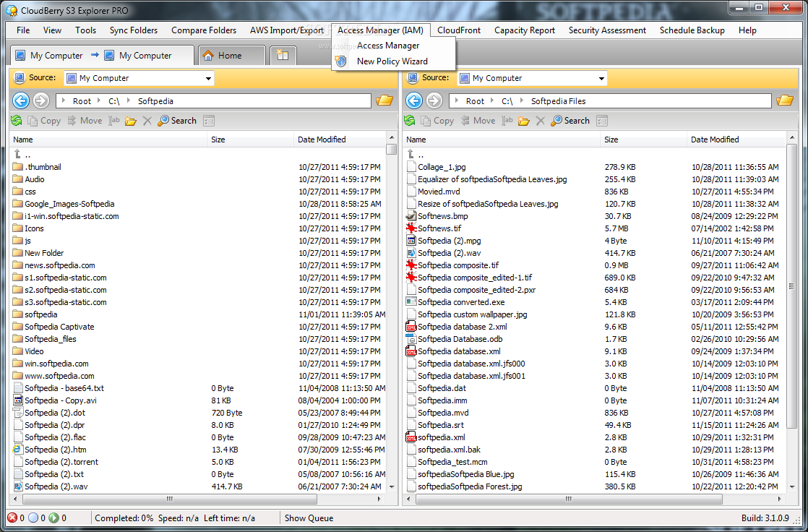Viewport: 808px width, 532px height.
Task: Select Google_Images-Softpedia folder
Action: (69, 204)
